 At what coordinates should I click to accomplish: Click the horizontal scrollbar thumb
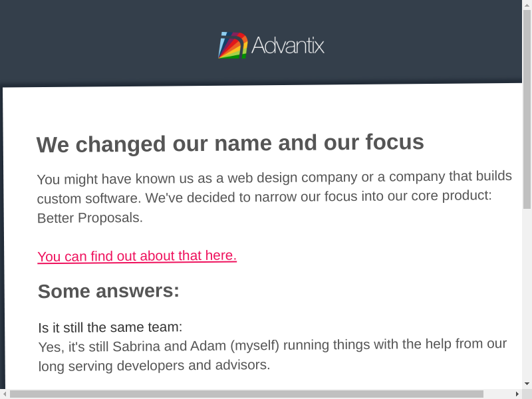coord(246,394)
